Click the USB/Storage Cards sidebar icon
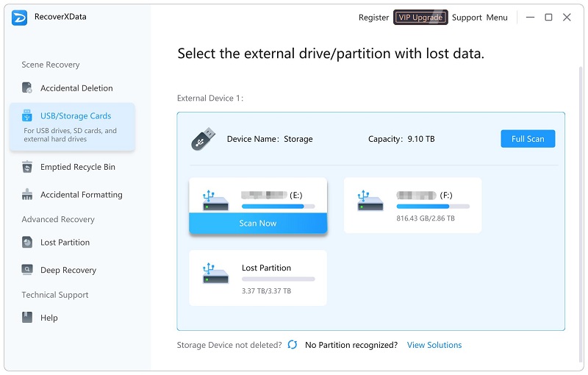This screenshot has height=375, width=588. pyautogui.click(x=27, y=116)
